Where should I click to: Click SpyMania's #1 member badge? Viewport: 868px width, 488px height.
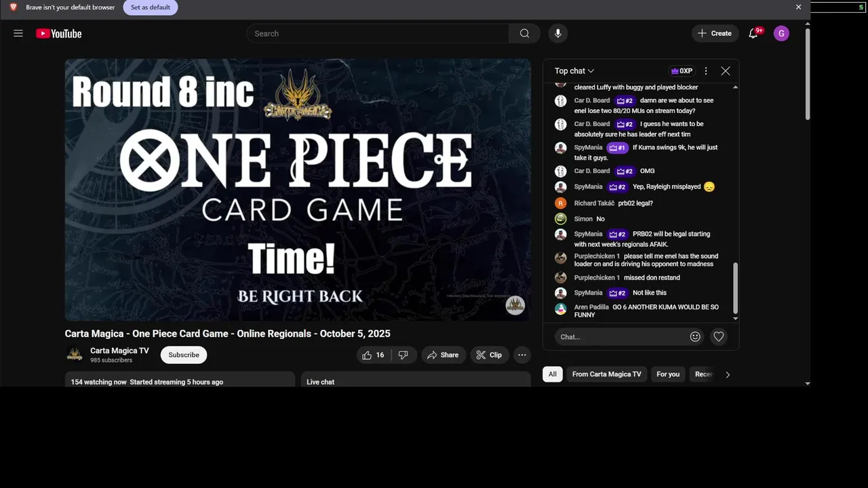coord(617,148)
